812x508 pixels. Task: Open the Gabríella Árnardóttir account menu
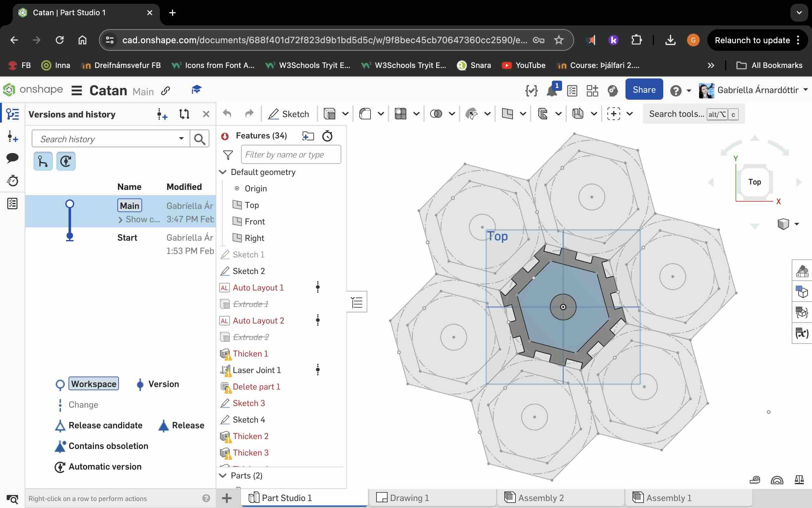[753, 90]
